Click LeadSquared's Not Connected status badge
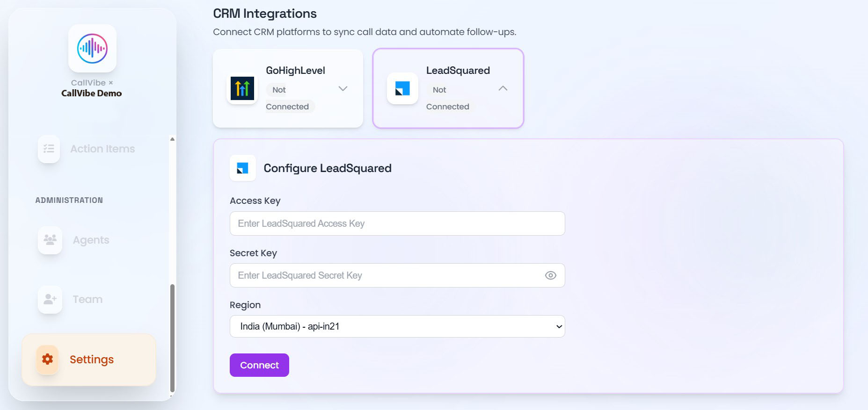868x410 pixels. (x=450, y=98)
